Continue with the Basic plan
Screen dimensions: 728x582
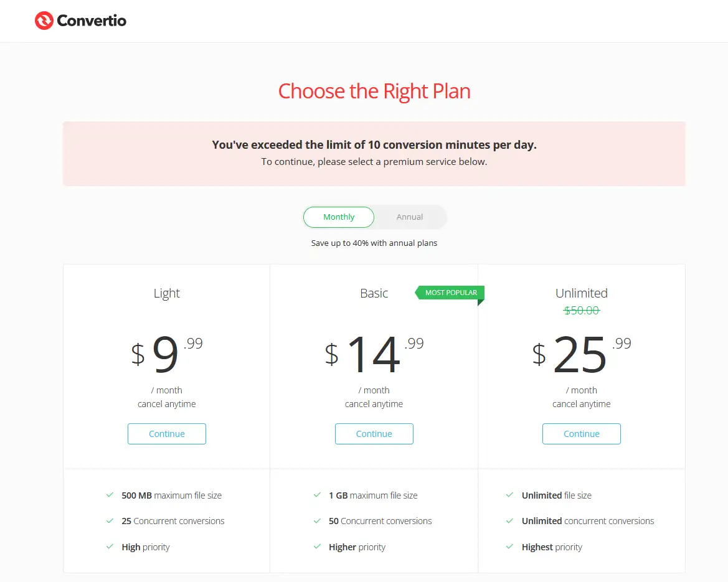374,434
